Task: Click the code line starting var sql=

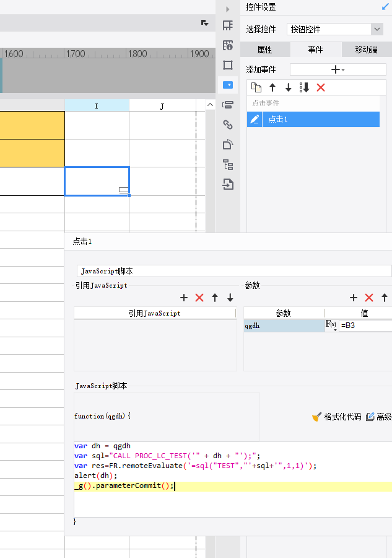Action: pyautogui.click(x=167, y=456)
